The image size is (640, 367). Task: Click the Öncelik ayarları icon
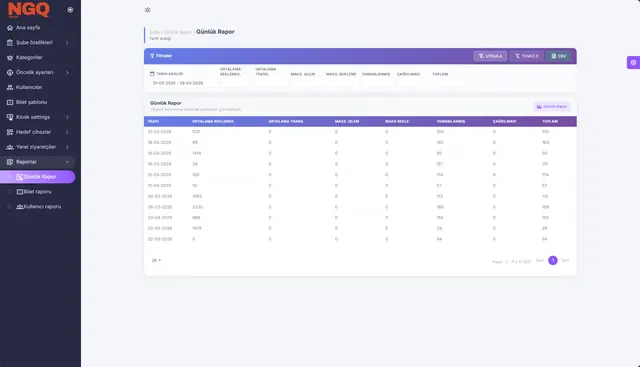[x=10, y=72]
